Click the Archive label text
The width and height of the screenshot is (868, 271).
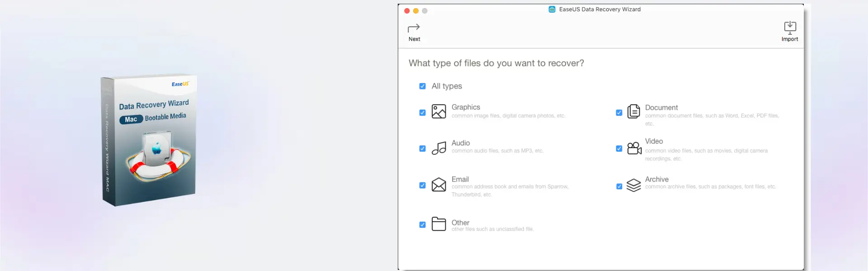point(656,179)
